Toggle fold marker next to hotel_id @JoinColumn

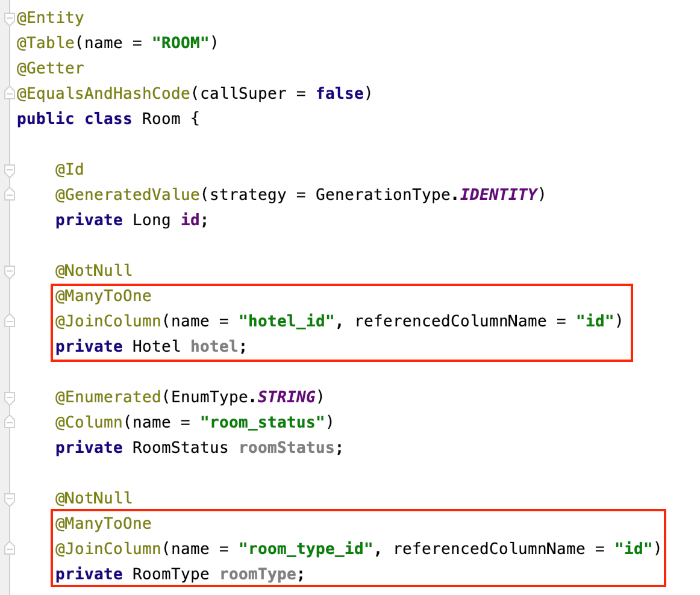pos(9,321)
